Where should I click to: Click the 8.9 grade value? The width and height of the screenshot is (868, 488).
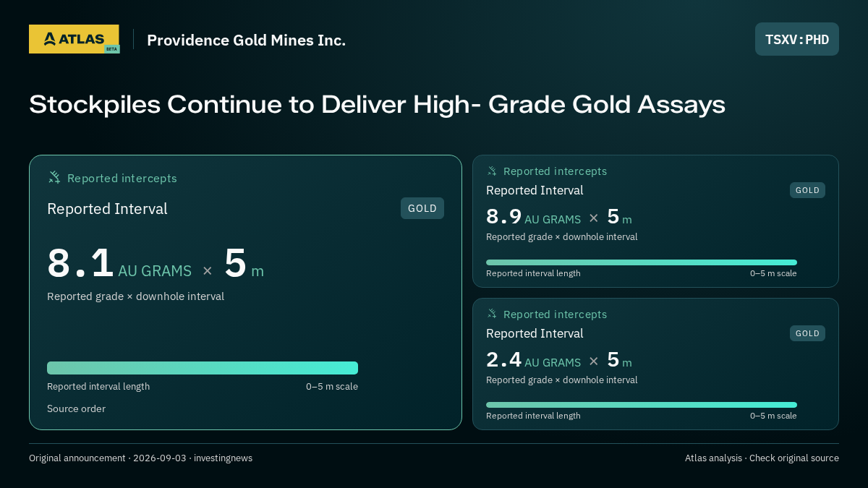coord(503,216)
